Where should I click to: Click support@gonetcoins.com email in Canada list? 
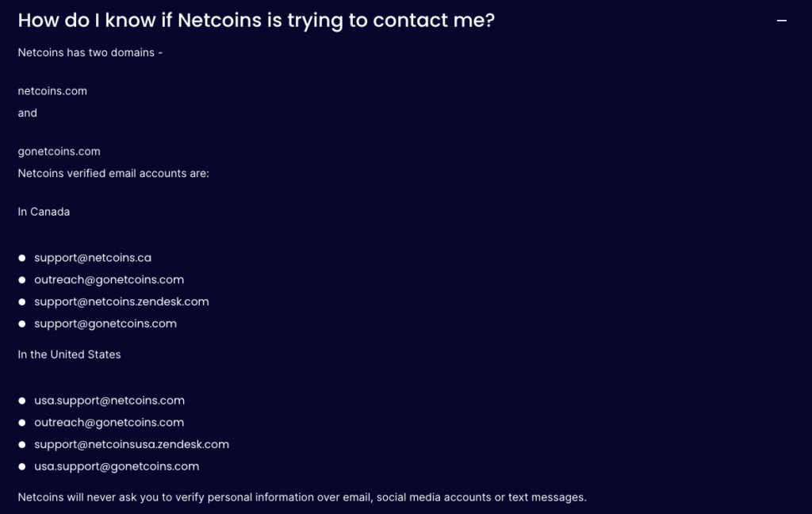click(x=105, y=324)
